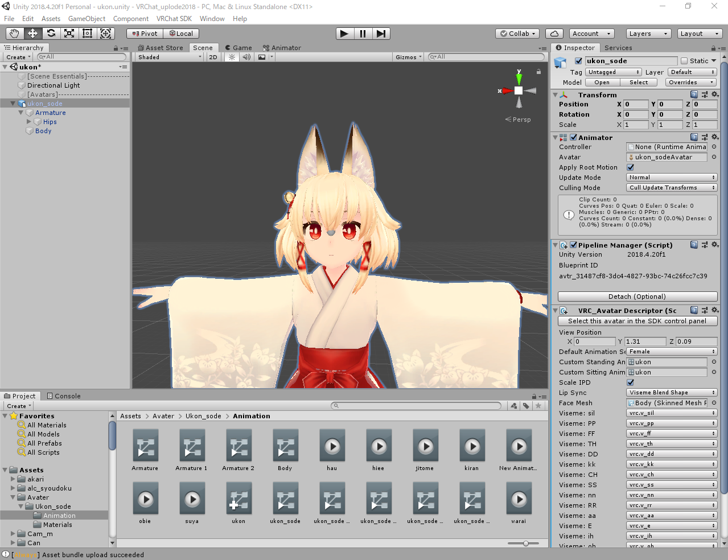The height and width of the screenshot is (560, 728).
Task: Select the Rotate tool
Action: pyautogui.click(x=51, y=34)
